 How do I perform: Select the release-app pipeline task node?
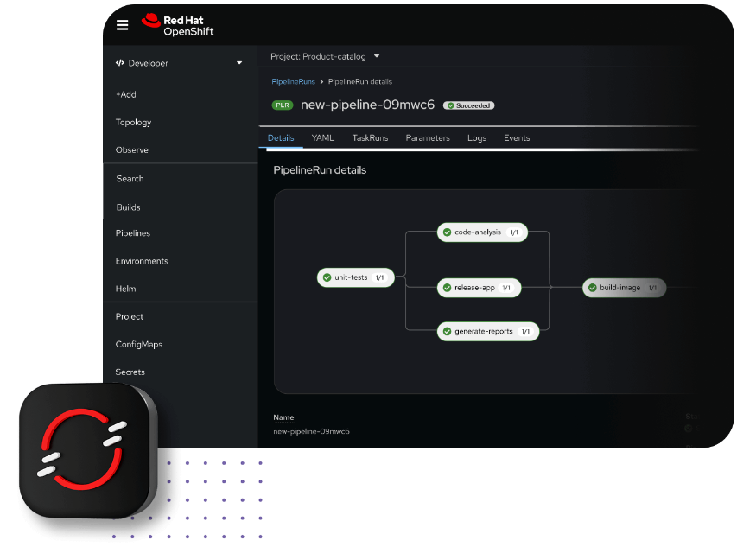click(479, 288)
